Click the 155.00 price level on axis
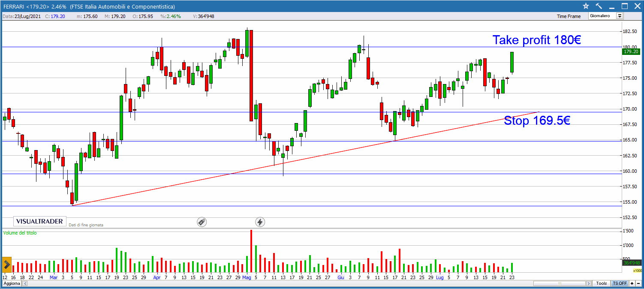 click(x=629, y=202)
